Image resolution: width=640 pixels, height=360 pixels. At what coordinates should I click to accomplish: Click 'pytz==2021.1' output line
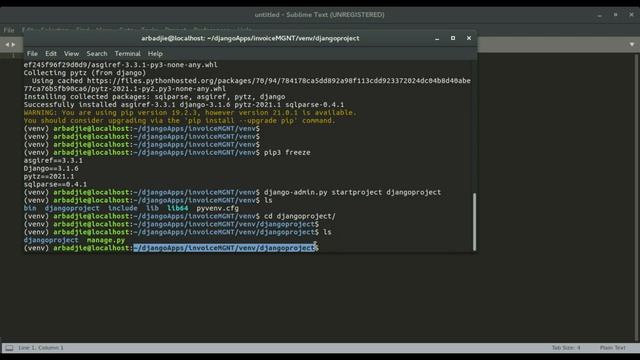[49, 176]
